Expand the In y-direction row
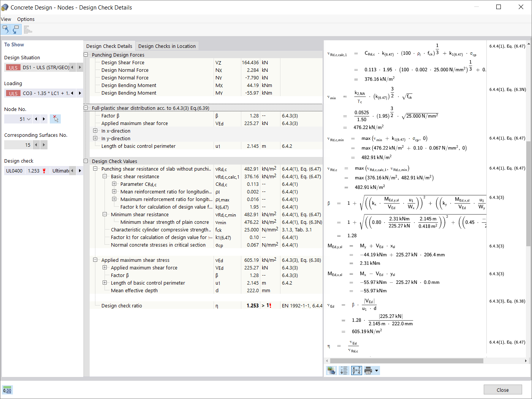The height and width of the screenshot is (399, 532). coord(95,138)
